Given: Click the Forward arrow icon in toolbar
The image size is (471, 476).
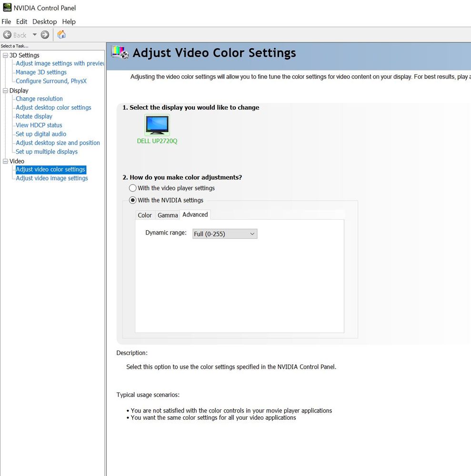Looking at the screenshot, I should pyautogui.click(x=45, y=35).
